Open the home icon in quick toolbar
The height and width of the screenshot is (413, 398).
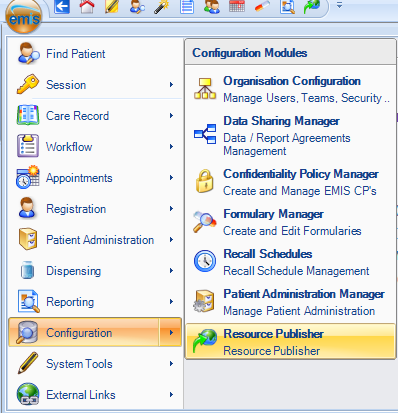(87, 7)
